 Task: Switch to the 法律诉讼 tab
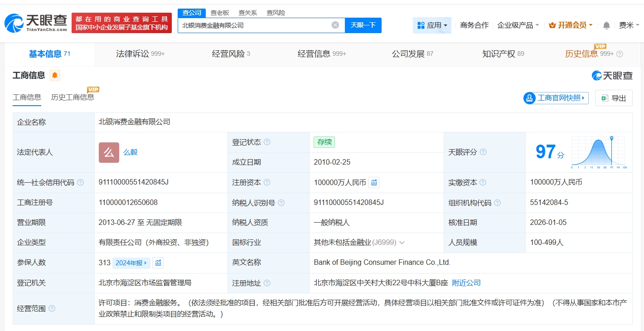pyautogui.click(x=140, y=54)
